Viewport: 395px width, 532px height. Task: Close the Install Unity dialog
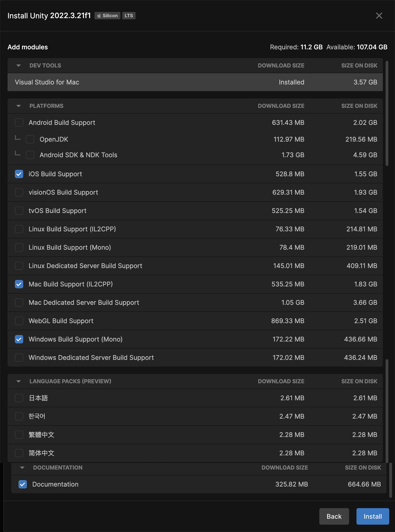tap(379, 16)
